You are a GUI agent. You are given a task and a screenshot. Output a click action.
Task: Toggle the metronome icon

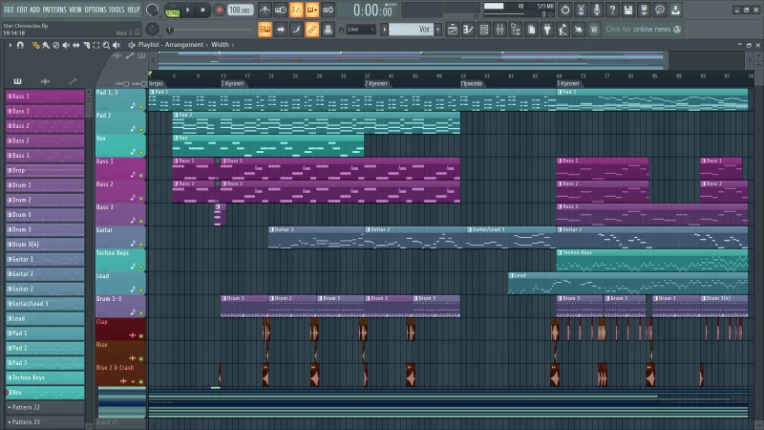click(x=265, y=10)
